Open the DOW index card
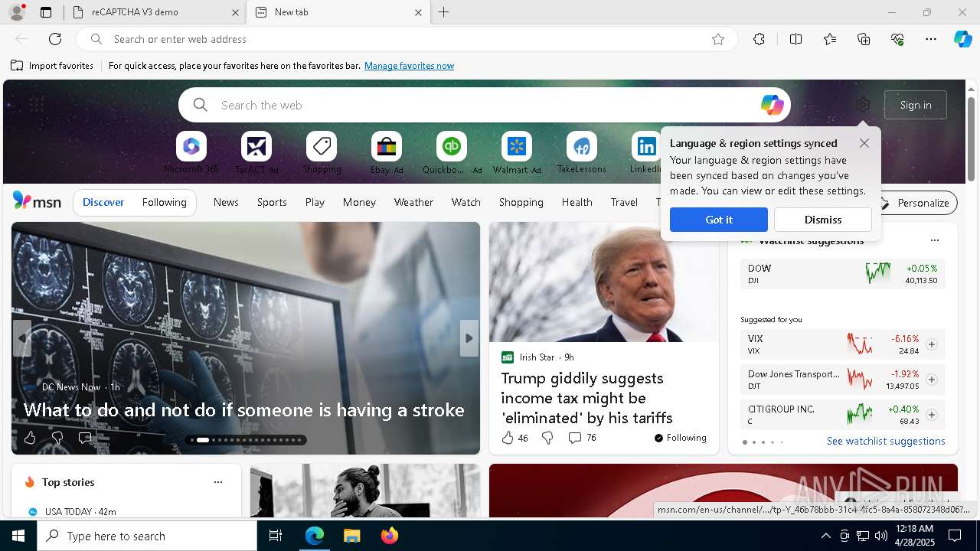This screenshot has width=980, height=551. tap(842, 274)
